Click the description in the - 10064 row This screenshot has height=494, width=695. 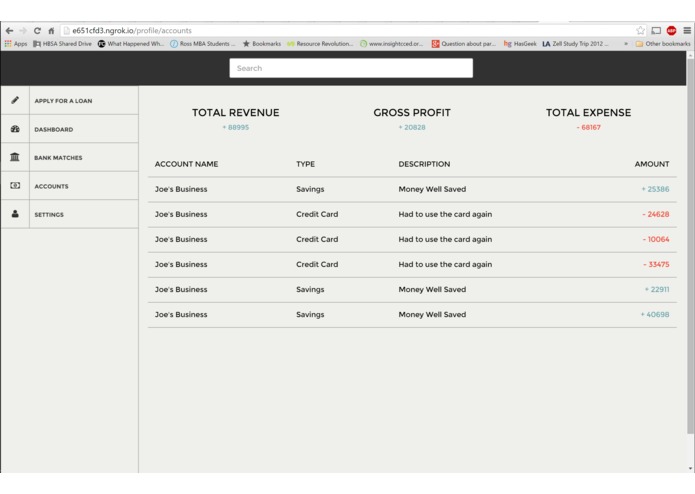pyautogui.click(x=445, y=239)
